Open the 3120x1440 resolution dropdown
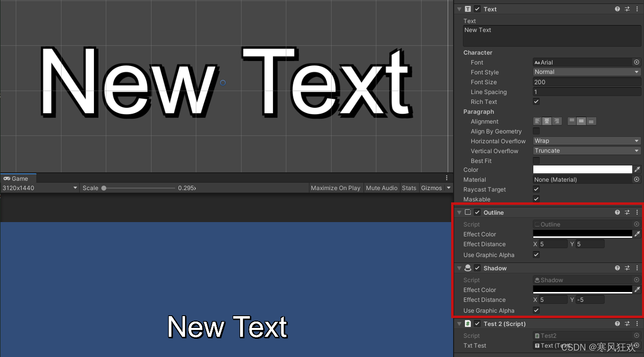The height and width of the screenshot is (357, 644). pos(40,188)
